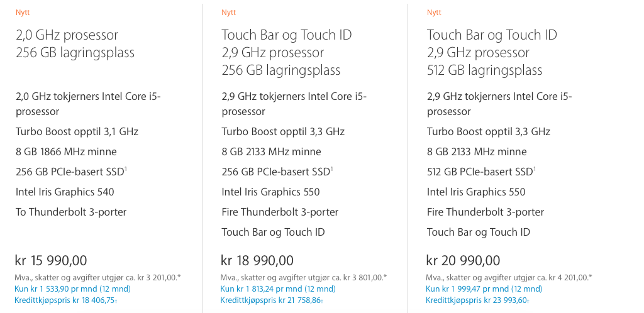Click the 'Kredittkjøpspris kr 18 406,75' link
Image resolution: width=644 pixels, height=313 pixels.
click(x=66, y=300)
